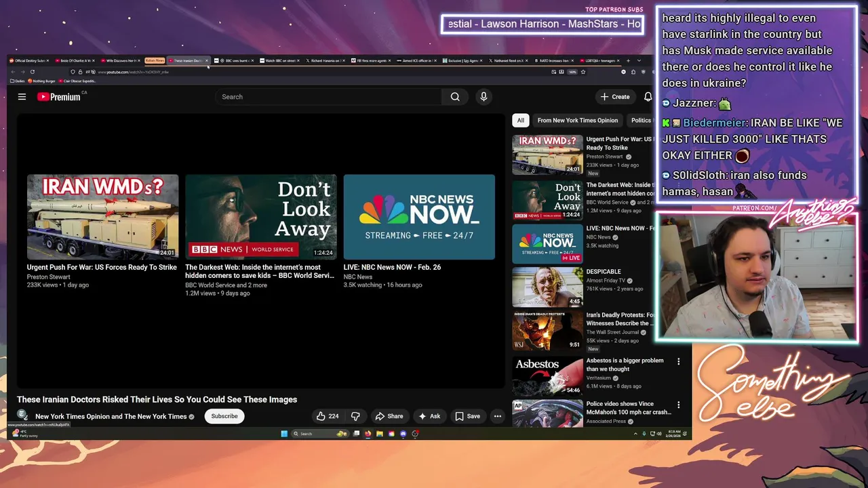Switch to Ruben News browser tab
868x488 pixels.
click(x=155, y=60)
